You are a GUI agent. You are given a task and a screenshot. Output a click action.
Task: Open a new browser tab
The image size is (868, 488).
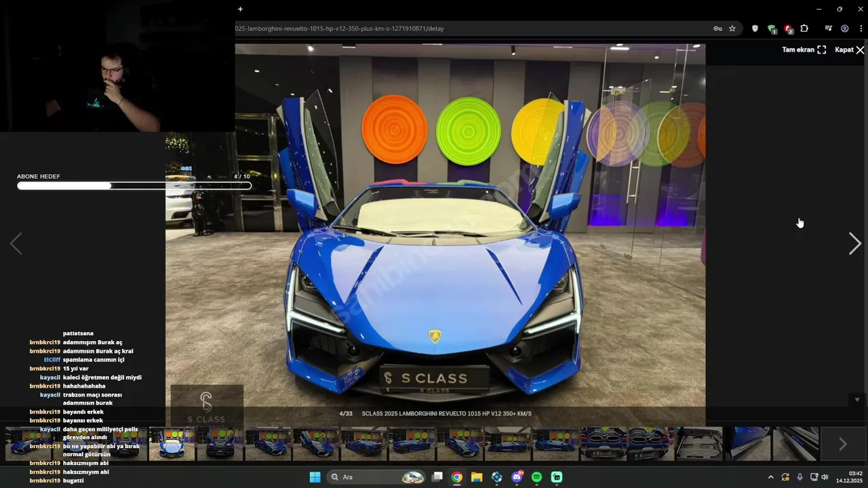click(240, 9)
